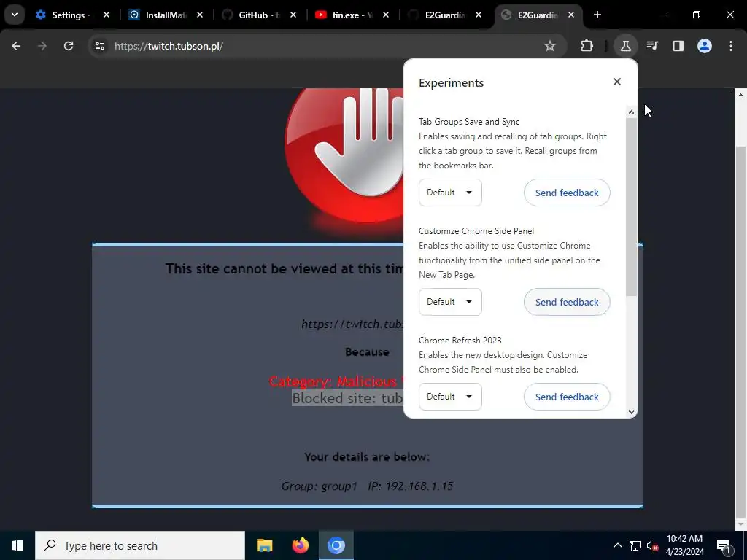
Task: Click the 'Blocked site' highlighted text
Action: (x=347, y=398)
